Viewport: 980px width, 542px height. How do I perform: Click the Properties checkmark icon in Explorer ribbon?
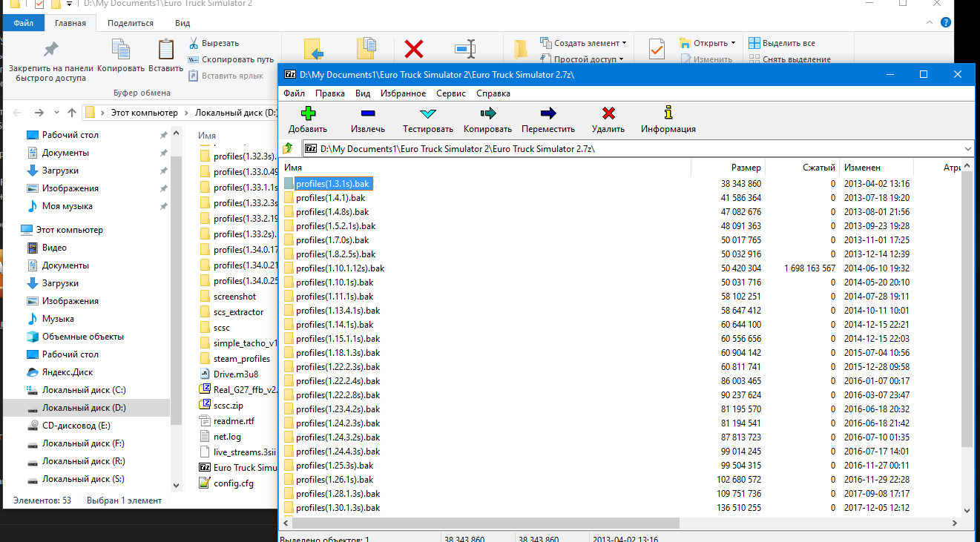tap(657, 49)
